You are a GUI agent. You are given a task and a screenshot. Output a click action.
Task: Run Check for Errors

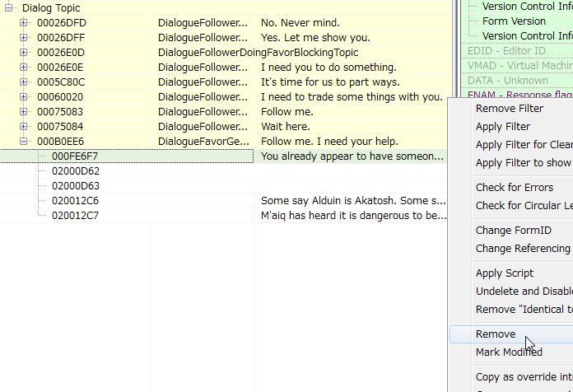click(515, 188)
